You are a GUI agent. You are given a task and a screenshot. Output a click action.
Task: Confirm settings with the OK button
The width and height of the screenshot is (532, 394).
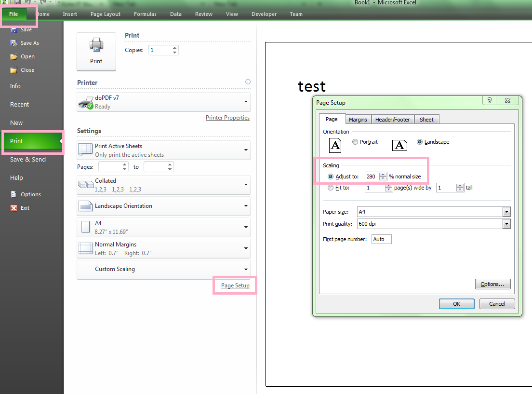456,303
